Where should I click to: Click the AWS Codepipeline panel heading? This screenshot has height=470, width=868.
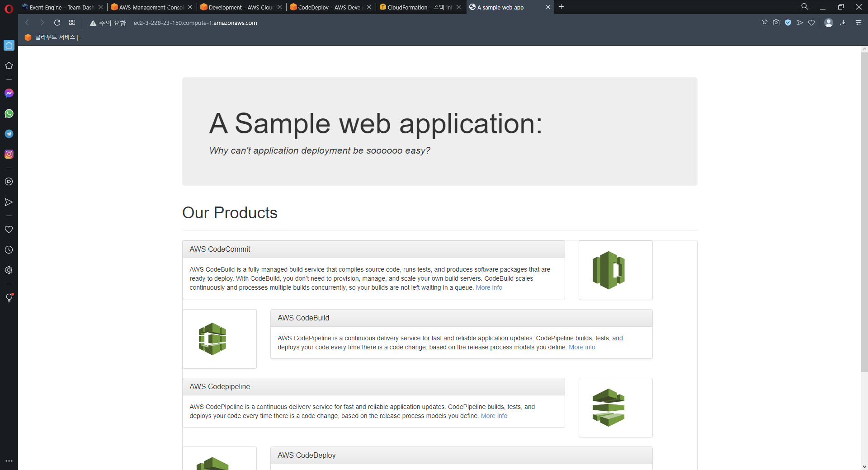click(x=374, y=387)
